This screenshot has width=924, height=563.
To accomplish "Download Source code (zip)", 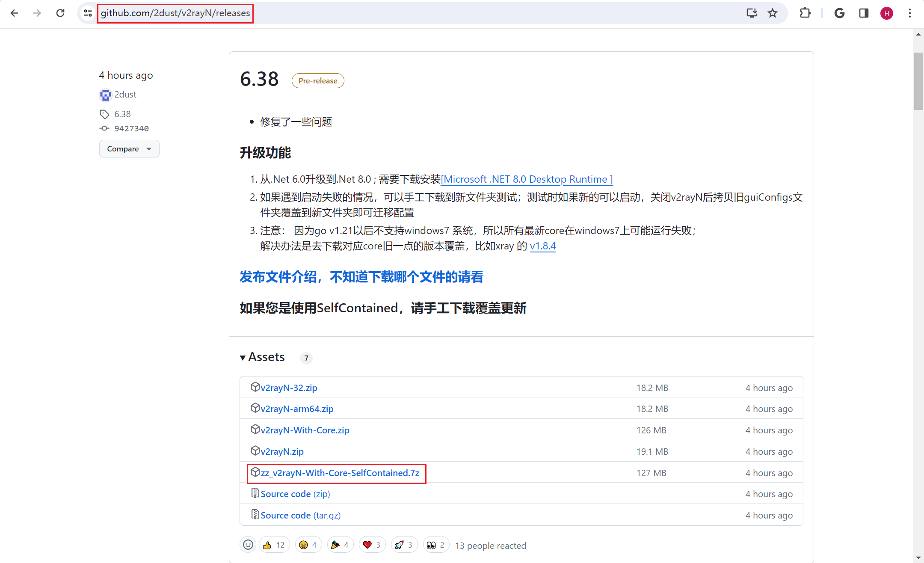I will (295, 494).
